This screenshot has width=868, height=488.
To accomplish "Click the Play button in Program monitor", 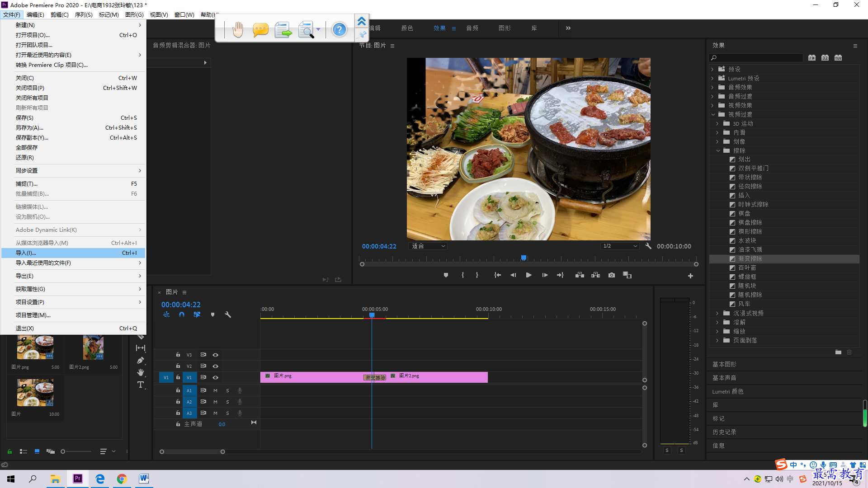I will coord(528,275).
